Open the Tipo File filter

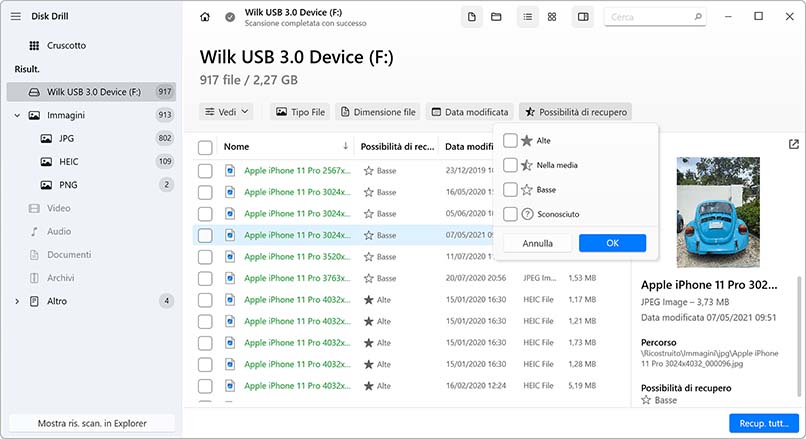tap(301, 112)
